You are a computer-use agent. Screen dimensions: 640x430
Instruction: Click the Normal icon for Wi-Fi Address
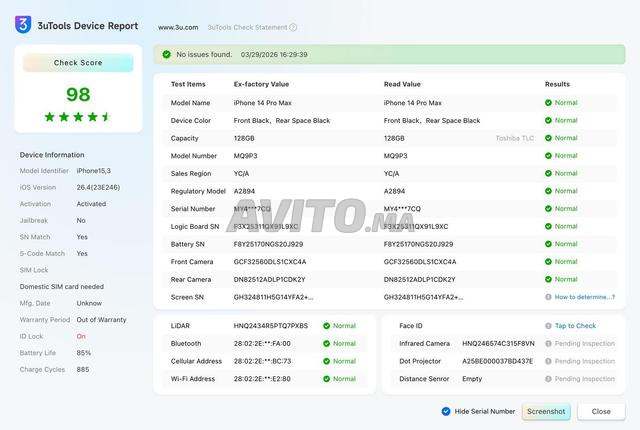tap(326, 379)
